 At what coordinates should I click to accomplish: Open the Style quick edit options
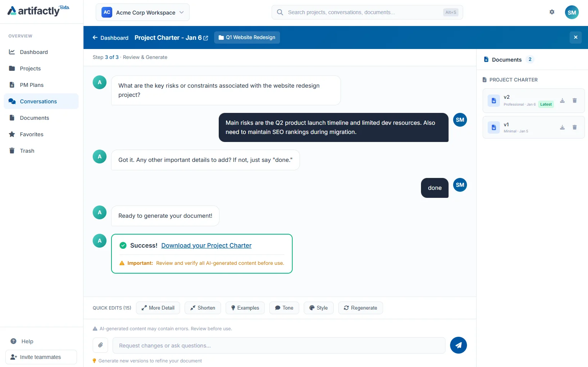(318, 308)
